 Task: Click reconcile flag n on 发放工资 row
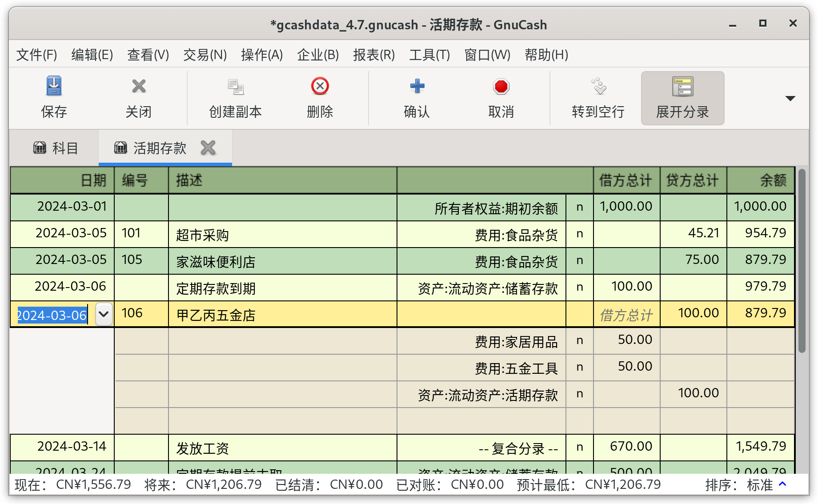pos(579,448)
